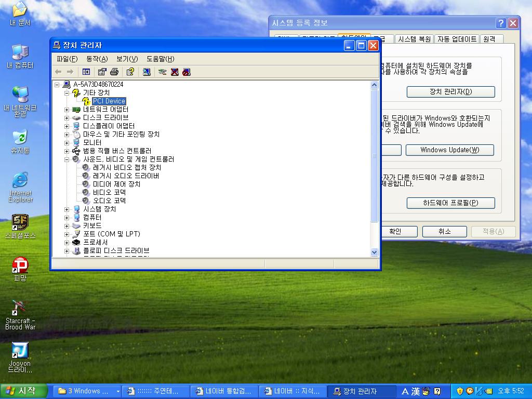Select PCI Device in the tree
The height and width of the screenshot is (399, 532).
pyautogui.click(x=109, y=101)
